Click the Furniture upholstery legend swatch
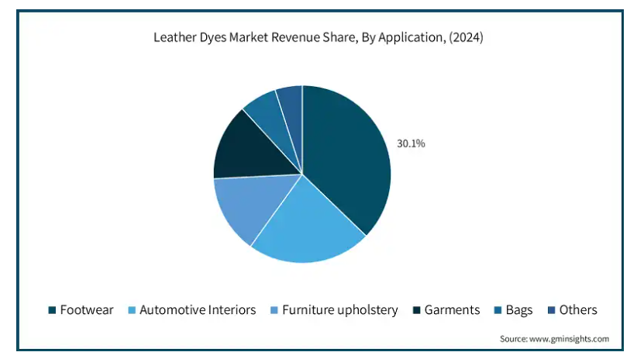 coord(274,310)
